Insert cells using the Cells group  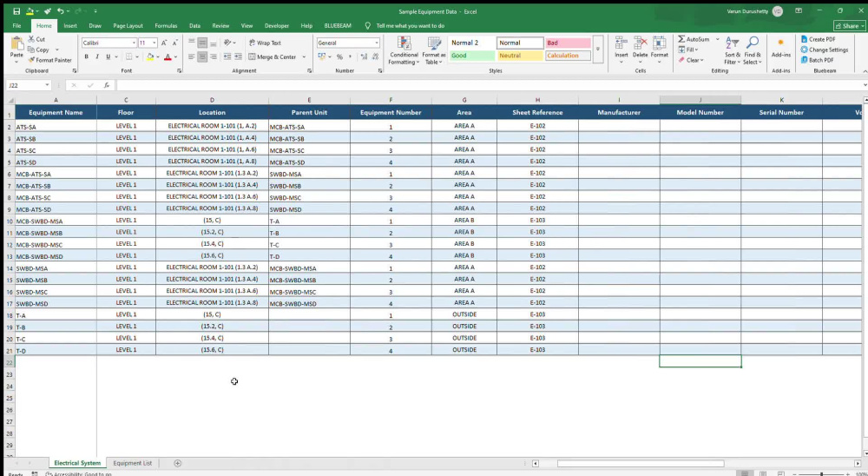(621, 49)
